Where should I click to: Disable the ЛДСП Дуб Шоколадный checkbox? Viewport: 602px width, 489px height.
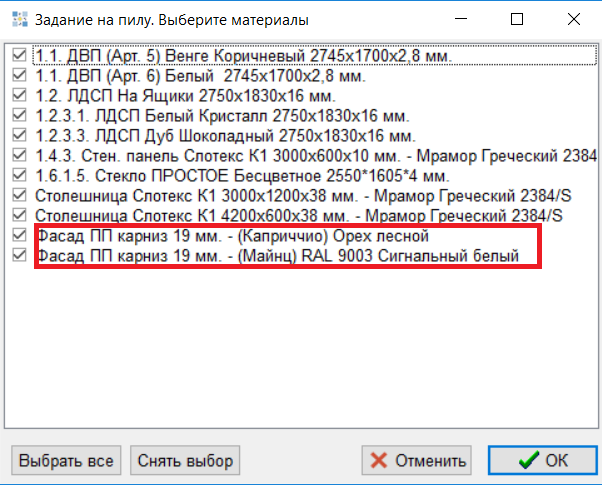tap(19, 136)
